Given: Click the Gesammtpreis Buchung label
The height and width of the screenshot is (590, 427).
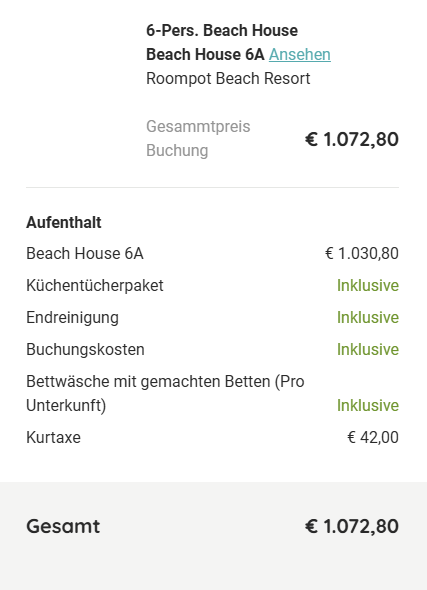Looking at the screenshot, I should [x=198, y=138].
